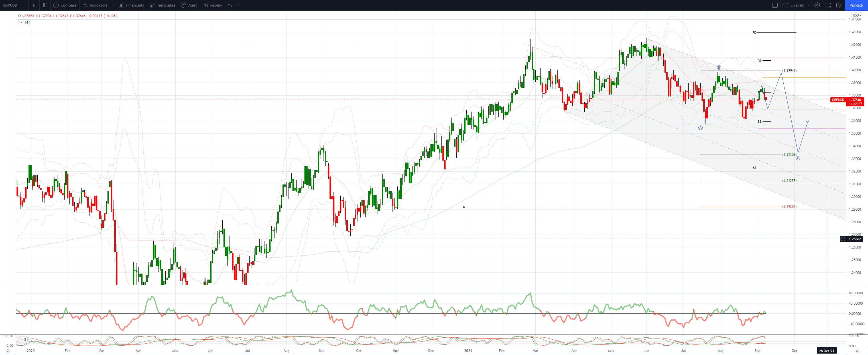
Task: Click the (1.39947) level label
Action: coord(790,70)
